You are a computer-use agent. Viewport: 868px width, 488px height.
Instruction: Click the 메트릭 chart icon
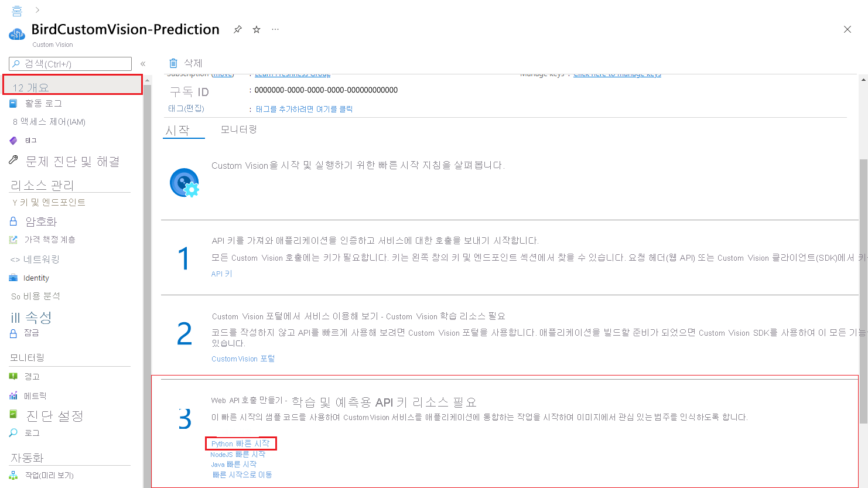click(x=13, y=396)
